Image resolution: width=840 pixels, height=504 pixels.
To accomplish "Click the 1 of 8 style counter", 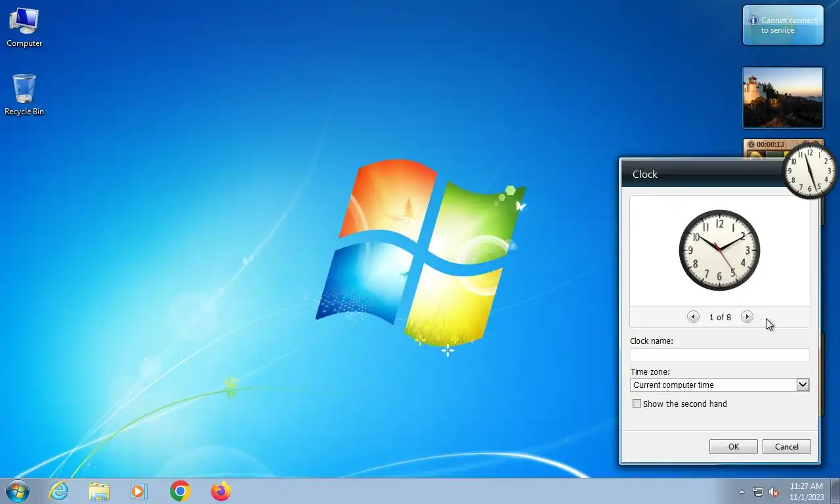I will pyautogui.click(x=720, y=317).
